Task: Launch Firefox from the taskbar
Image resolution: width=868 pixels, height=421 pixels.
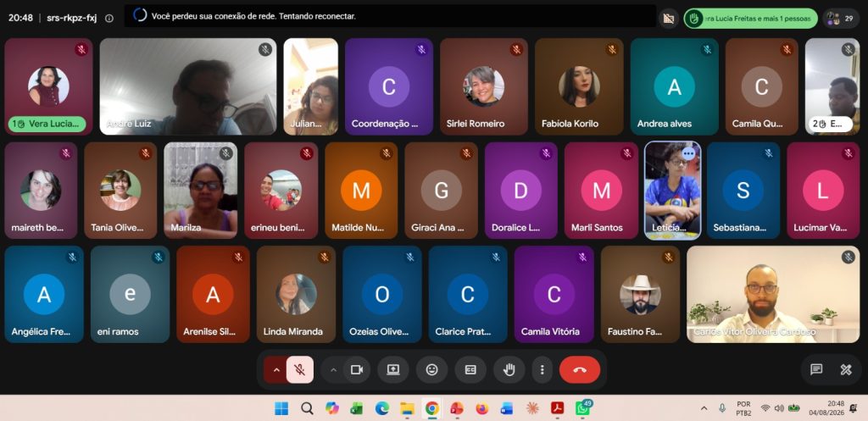Action: click(482, 408)
